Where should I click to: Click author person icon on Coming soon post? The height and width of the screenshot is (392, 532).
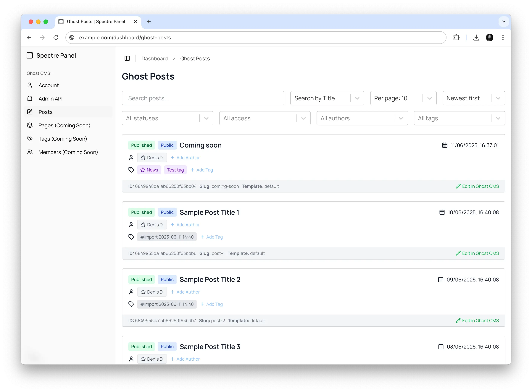131,158
